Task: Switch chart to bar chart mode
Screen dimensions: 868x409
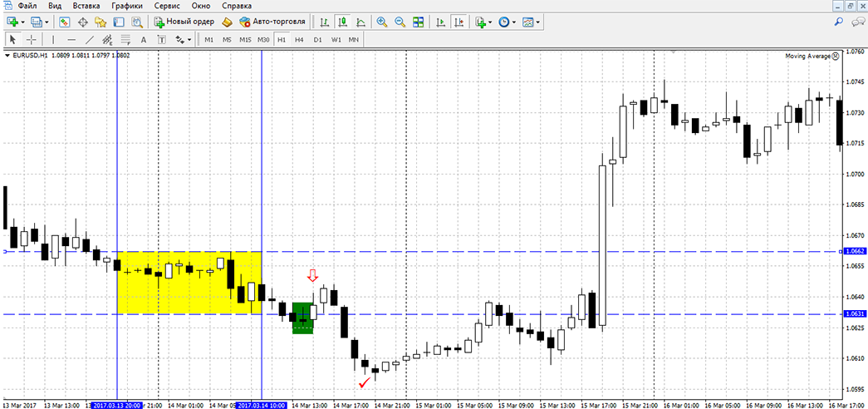Action: coord(325,22)
